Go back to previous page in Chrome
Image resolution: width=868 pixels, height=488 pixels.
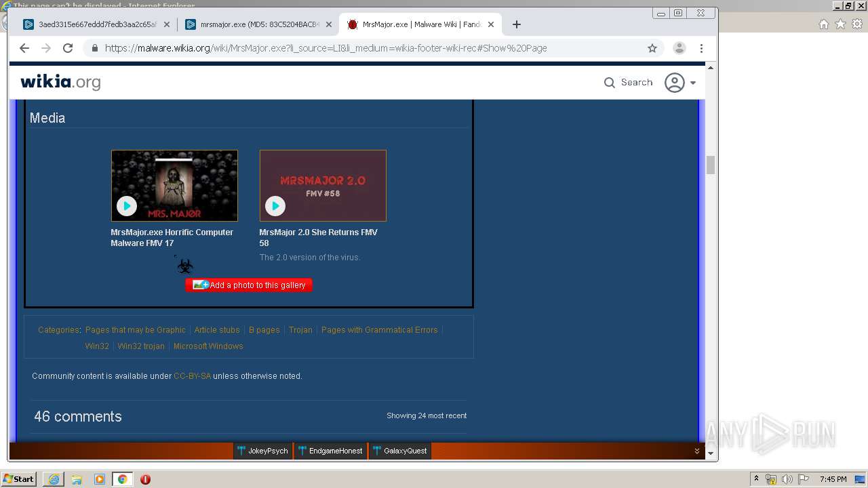click(24, 48)
